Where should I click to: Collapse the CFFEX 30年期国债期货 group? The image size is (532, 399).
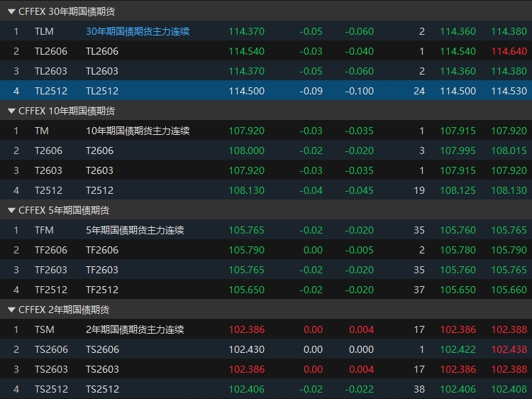11,11
